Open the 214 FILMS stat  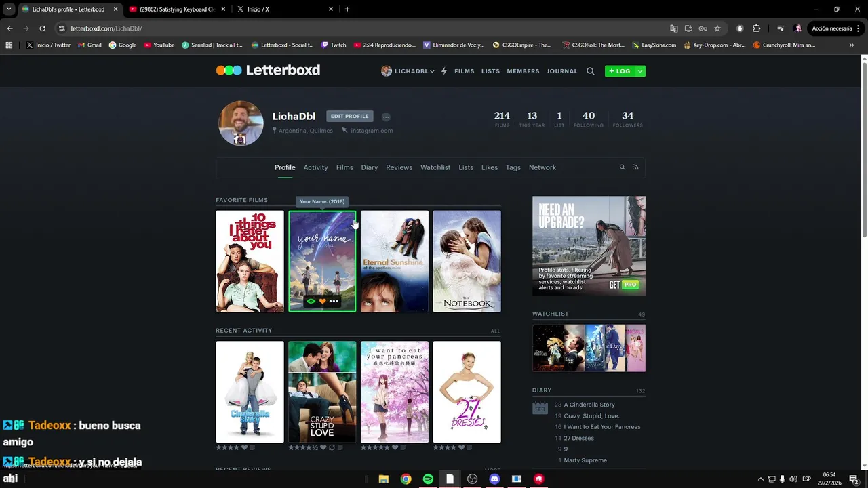point(502,119)
